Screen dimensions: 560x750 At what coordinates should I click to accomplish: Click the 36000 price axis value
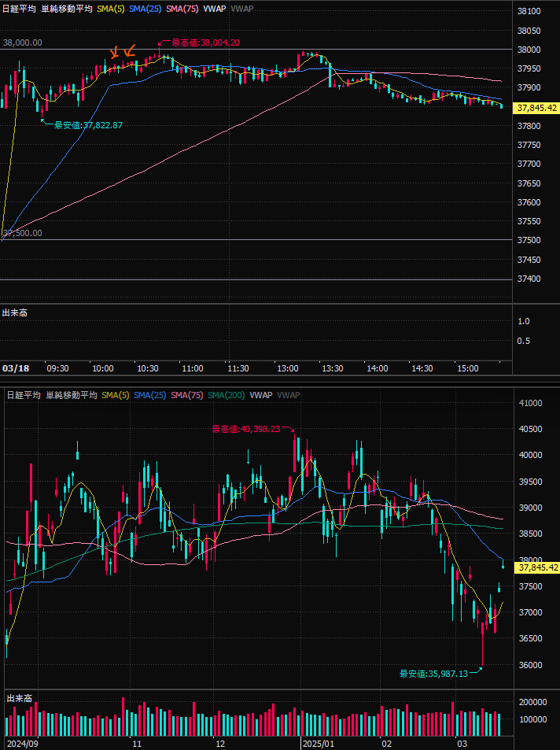531,665
